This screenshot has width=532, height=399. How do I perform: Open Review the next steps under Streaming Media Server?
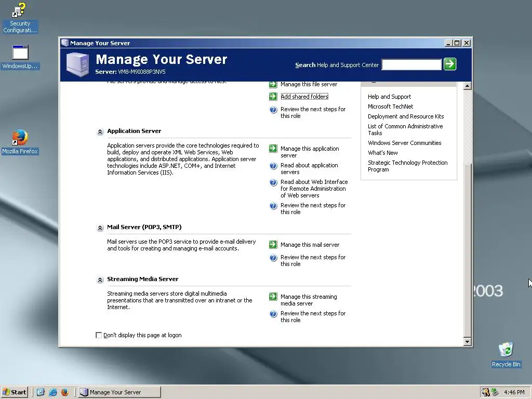[x=313, y=316]
